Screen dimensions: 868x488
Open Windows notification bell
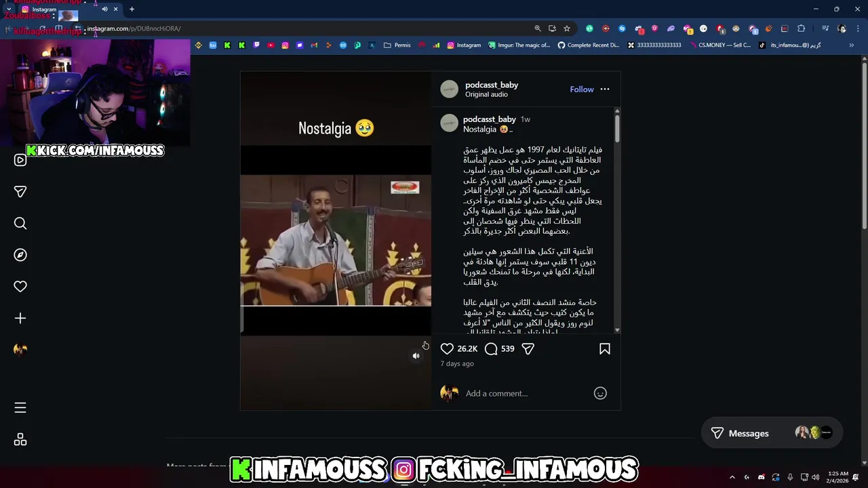coord(856,477)
